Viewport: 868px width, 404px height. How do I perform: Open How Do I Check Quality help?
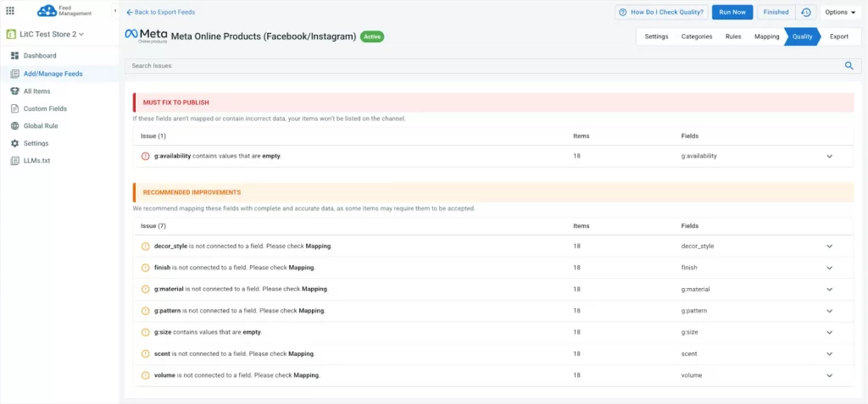coord(661,12)
